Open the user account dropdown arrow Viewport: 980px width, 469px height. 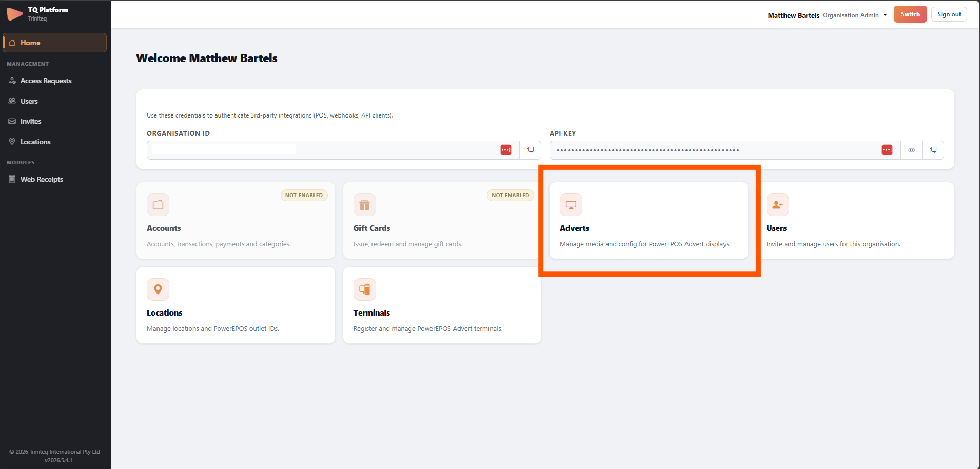point(885,15)
